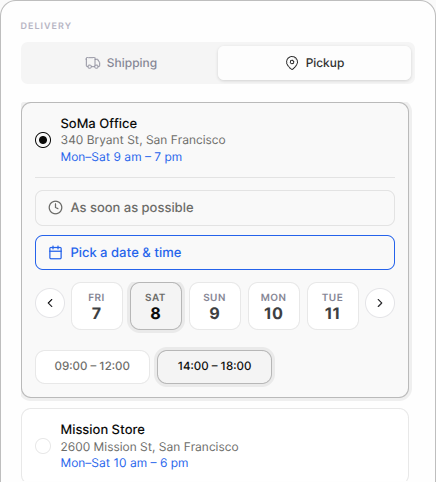
Task: Click the calendar icon in Pick a date
Action: [x=55, y=253]
